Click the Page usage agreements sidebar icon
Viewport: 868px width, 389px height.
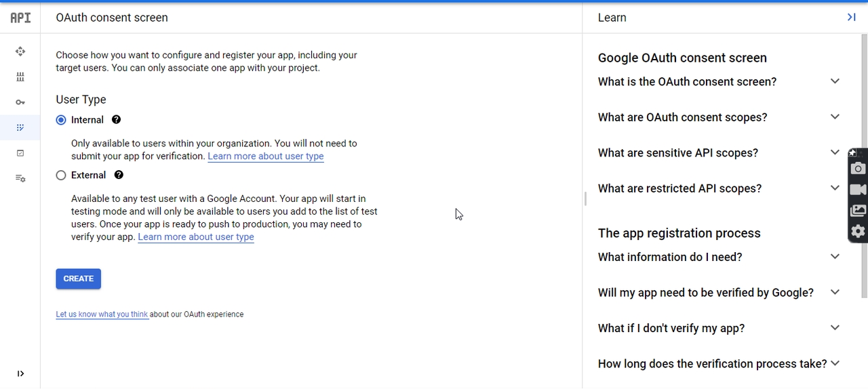(x=20, y=178)
